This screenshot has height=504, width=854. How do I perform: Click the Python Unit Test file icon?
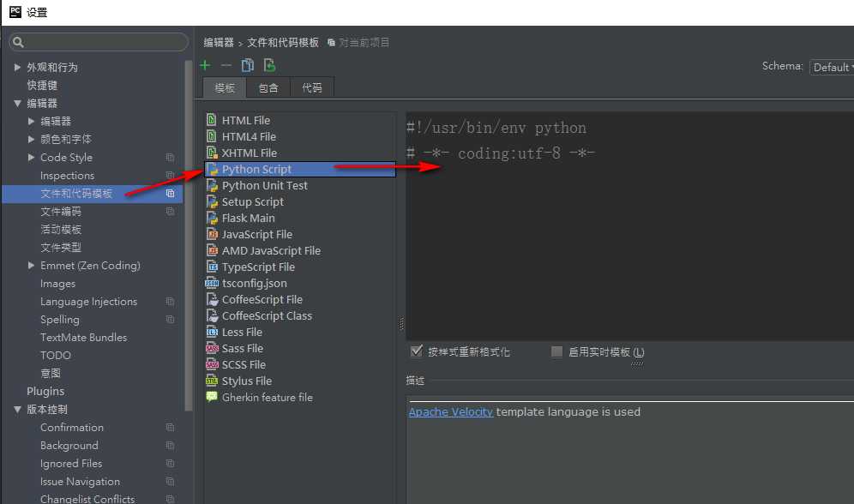coord(212,185)
